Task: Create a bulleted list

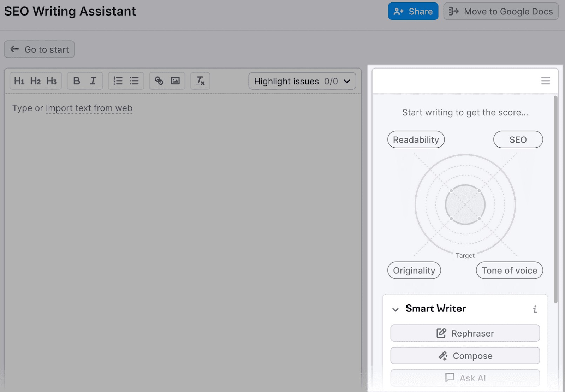Action: pos(134,81)
